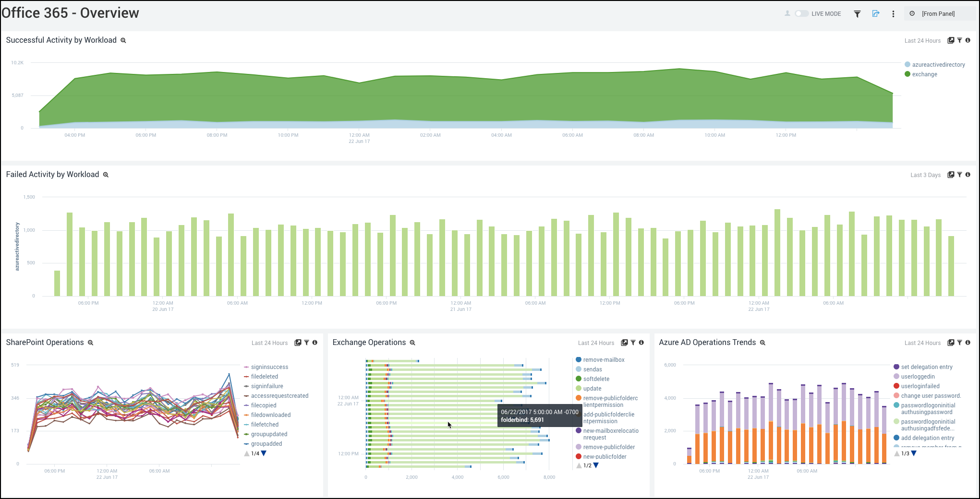Show next legend page in SharePoint Operations
Image resolution: width=980 pixels, height=499 pixels.
264,453
